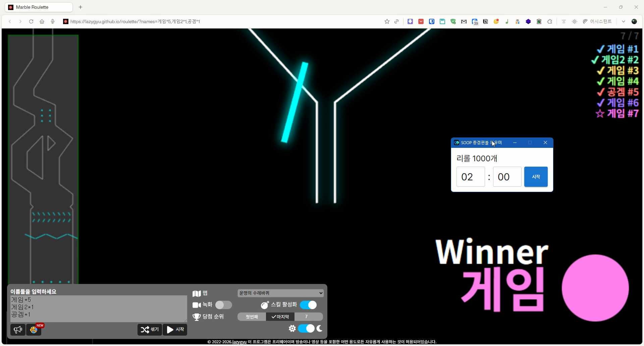Click the trophy icon beside 당첨 순위
644x346 pixels.
click(197, 317)
